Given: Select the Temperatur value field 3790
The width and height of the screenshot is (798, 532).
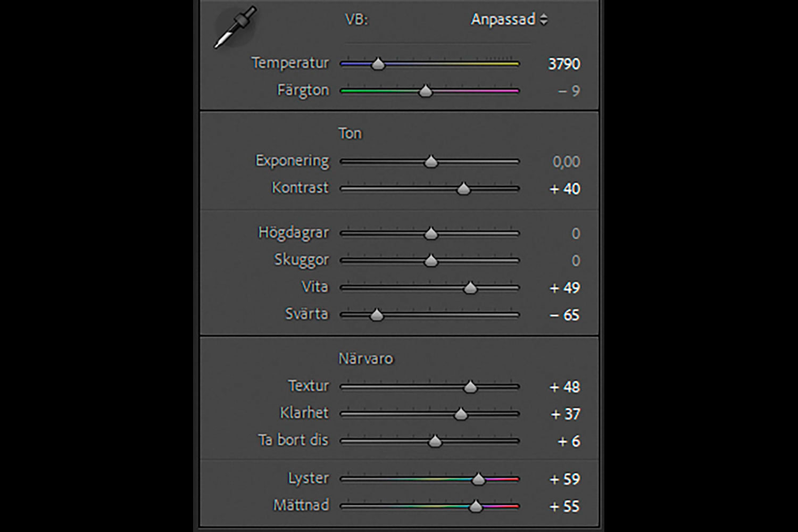Looking at the screenshot, I should click(x=564, y=64).
